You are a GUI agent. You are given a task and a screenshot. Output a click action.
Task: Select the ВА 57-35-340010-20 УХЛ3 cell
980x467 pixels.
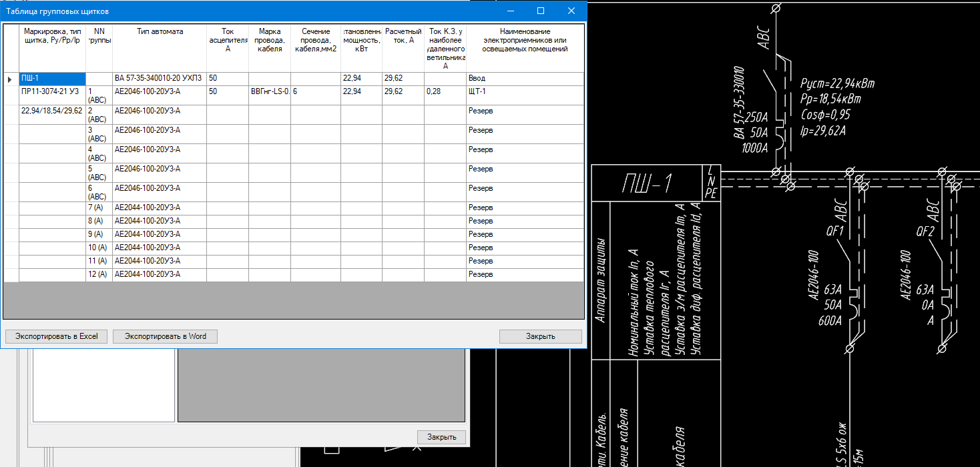click(x=159, y=79)
